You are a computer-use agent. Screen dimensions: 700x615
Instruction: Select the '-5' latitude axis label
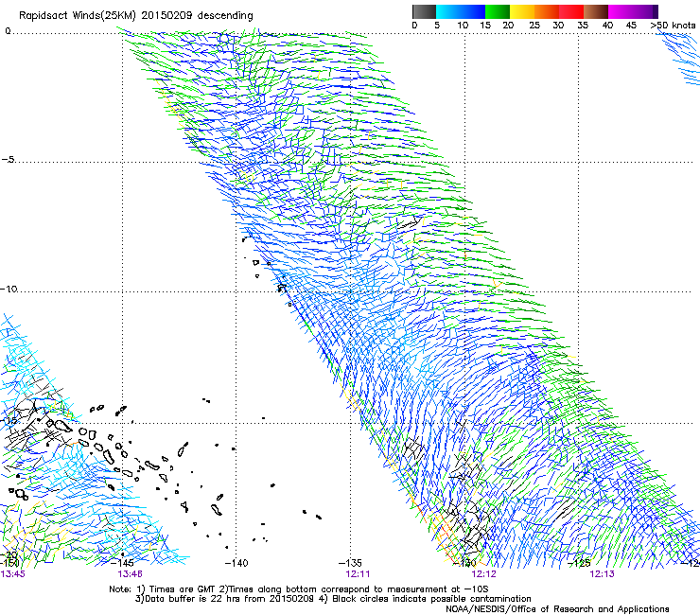[x=8, y=160]
